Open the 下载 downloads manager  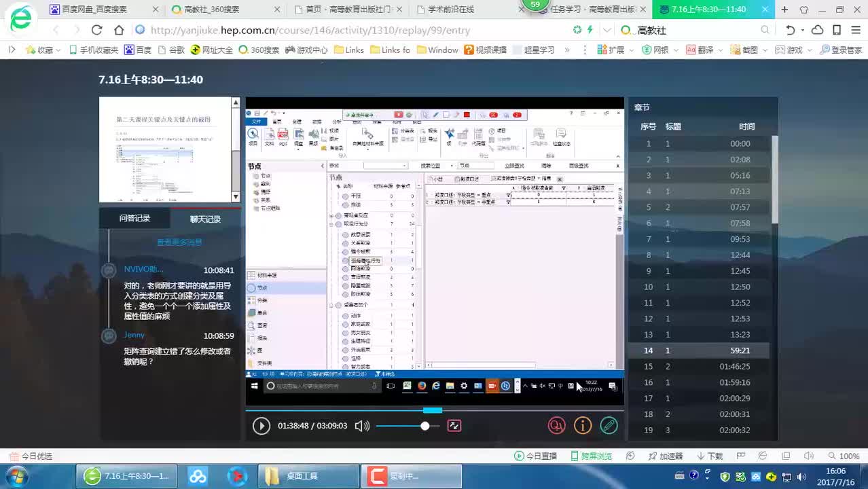point(709,456)
